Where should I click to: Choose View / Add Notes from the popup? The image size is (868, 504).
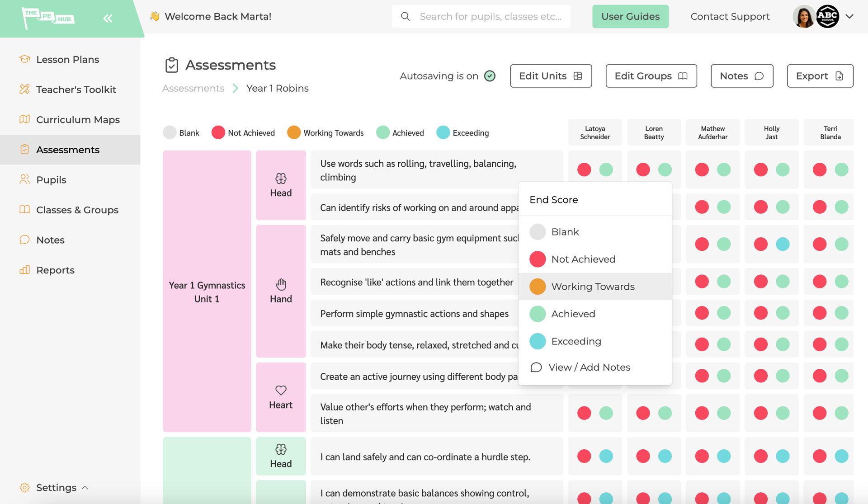point(589,367)
